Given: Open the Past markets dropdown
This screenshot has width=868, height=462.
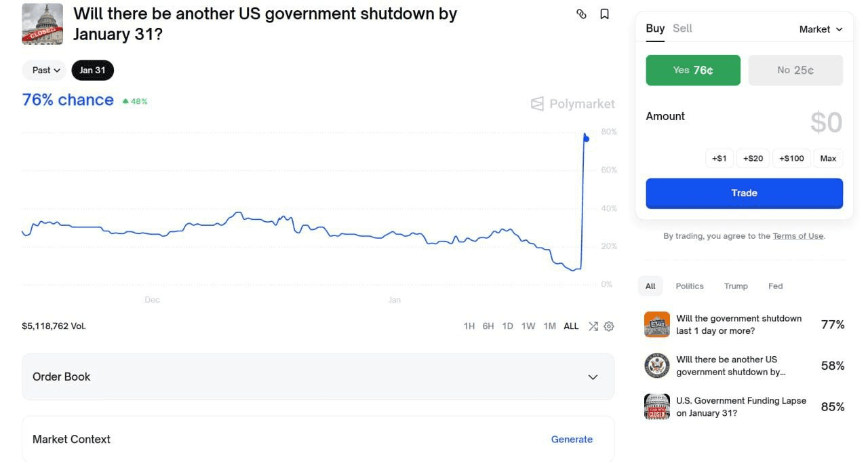Looking at the screenshot, I should (x=44, y=70).
